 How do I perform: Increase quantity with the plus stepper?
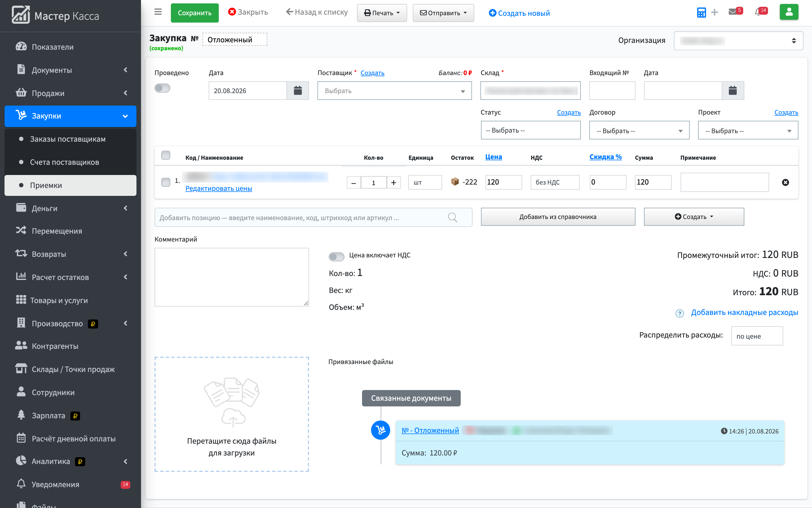coord(394,182)
